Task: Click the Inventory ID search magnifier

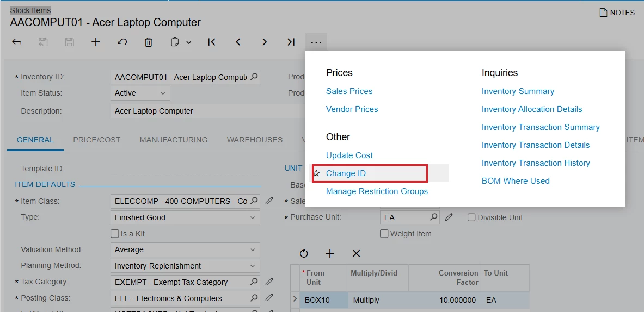Action: [x=254, y=77]
